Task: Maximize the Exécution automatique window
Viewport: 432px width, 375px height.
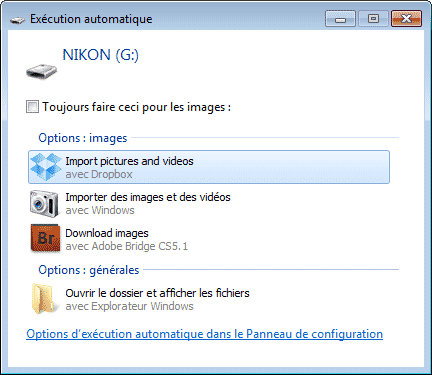Action: click(373, 19)
